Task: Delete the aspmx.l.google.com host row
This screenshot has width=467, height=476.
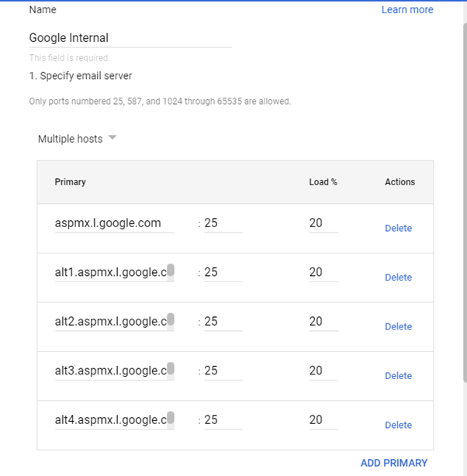Action: pos(398,229)
